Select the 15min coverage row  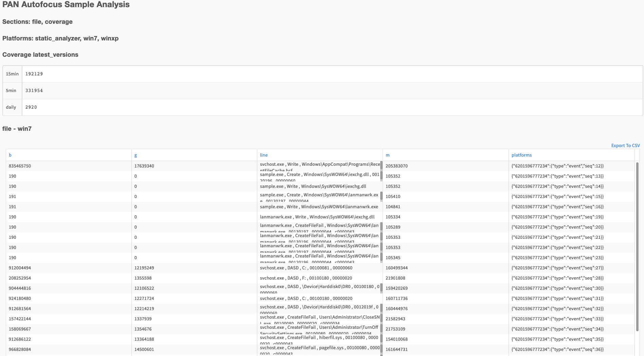tap(136, 74)
